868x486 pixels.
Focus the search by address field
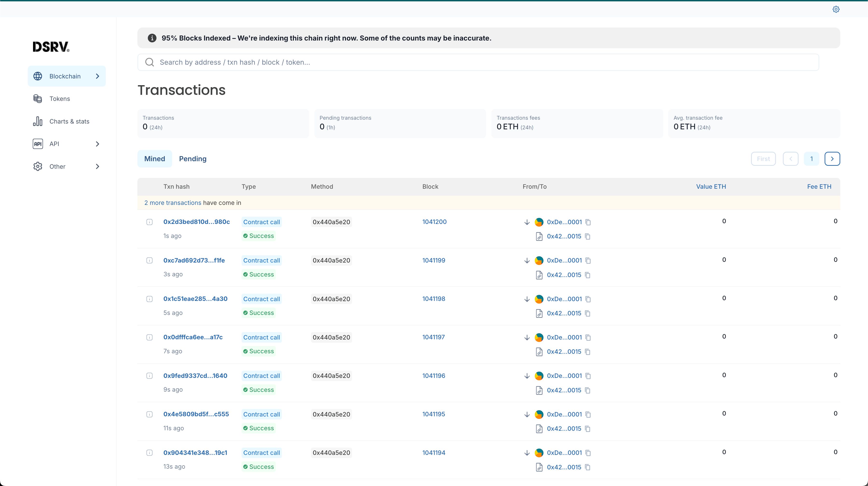tap(478, 62)
